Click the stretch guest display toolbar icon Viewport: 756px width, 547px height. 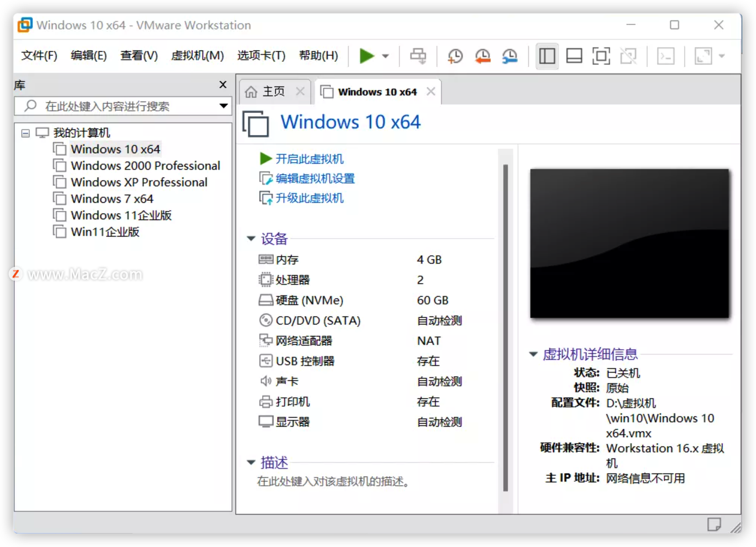pos(703,56)
